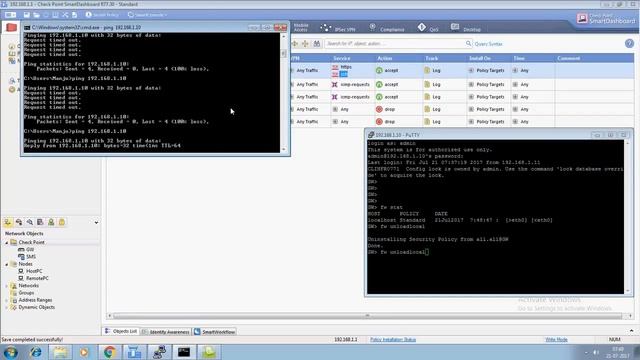The image size is (640, 360).
Task: Switch to the Identity Awareness tab
Action: point(166,332)
